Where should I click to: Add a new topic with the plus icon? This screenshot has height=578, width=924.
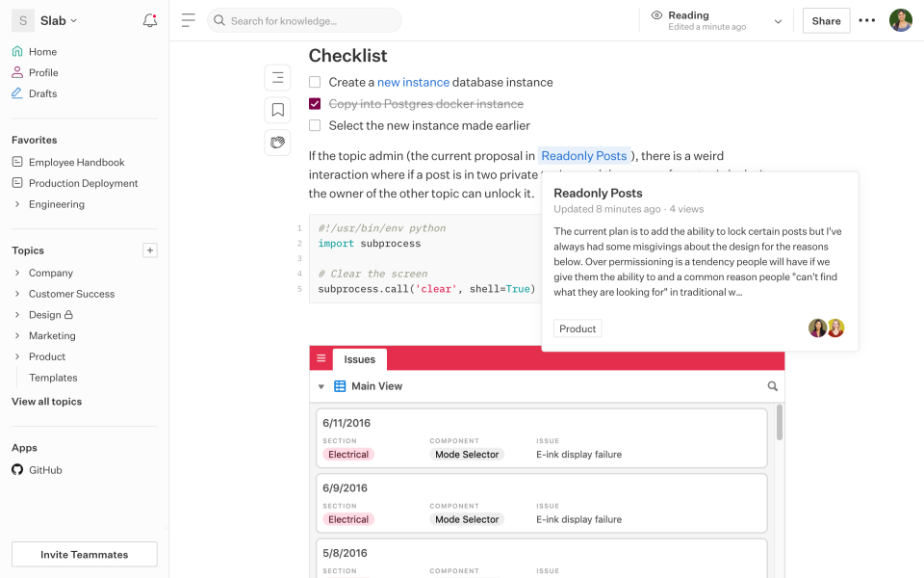[x=150, y=250]
